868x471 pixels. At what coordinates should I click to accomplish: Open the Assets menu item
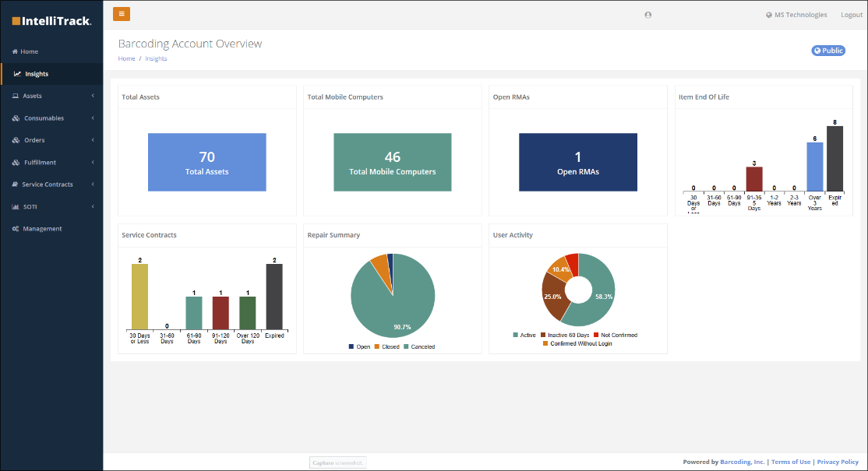[51, 96]
